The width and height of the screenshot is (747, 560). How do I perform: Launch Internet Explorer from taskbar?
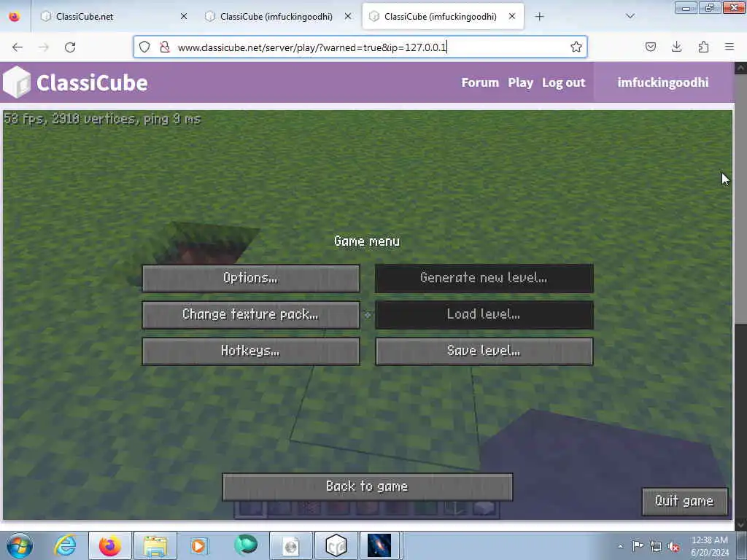pos(65,545)
